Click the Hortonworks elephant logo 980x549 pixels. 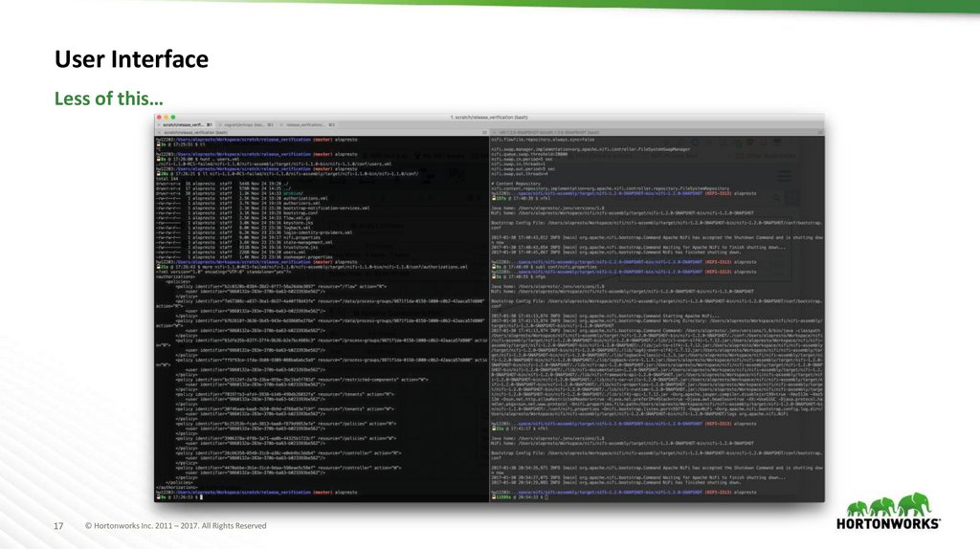pyautogui.click(x=888, y=511)
